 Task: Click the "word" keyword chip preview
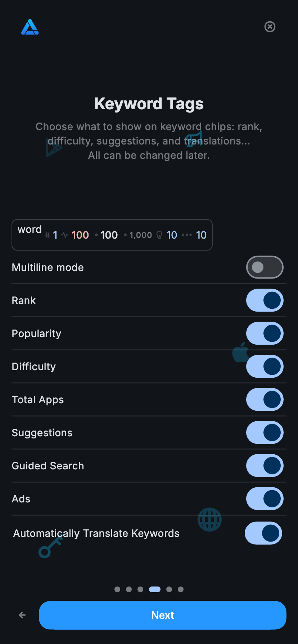[112, 235]
